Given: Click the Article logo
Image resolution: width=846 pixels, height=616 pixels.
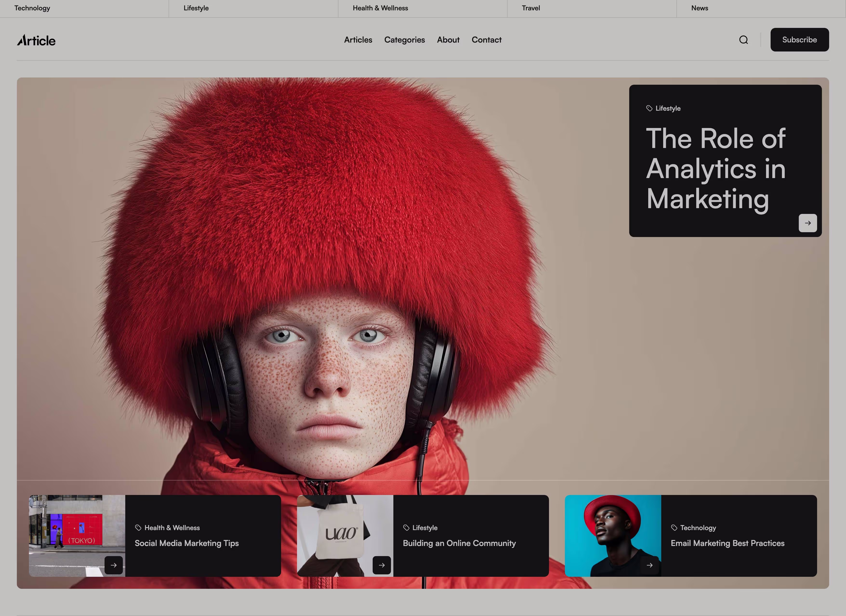Looking at the screenshot, I should point(36,40).
